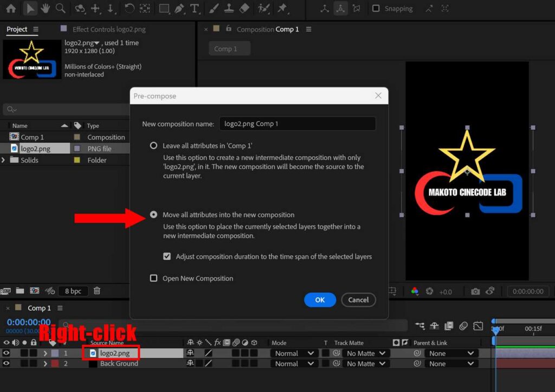Screen dimensions: 555x392
Task: Select the Pan Behind anchor point tool
Action: (x=145, y=9)
